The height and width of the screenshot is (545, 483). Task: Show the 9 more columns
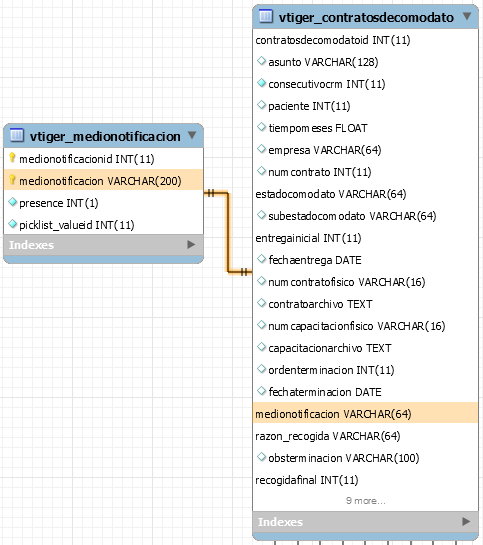point(366,501)
